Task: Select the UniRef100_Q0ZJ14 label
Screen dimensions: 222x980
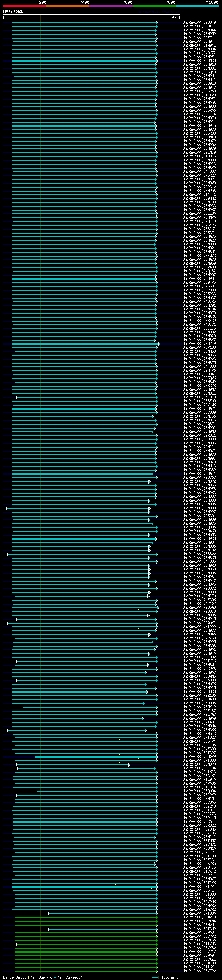Action: [x=199, y=114]
